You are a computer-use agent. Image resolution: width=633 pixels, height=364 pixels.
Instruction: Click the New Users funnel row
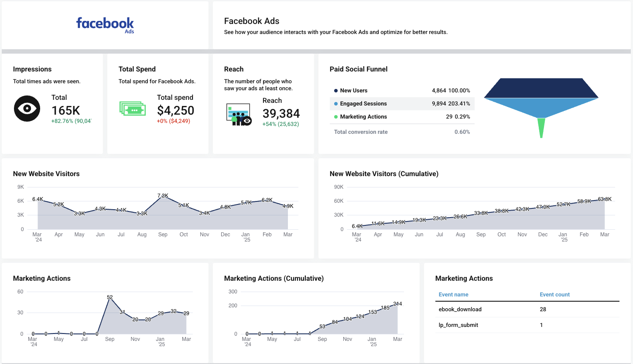tap(402, 91)
